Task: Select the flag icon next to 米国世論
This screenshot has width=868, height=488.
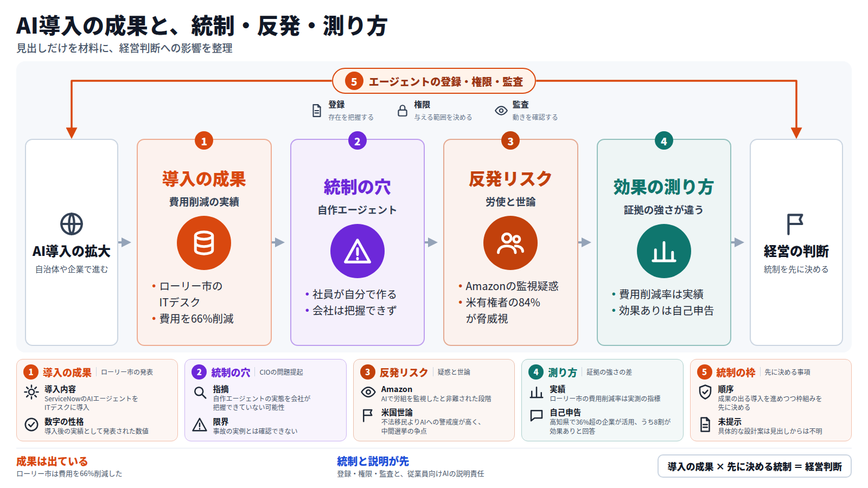Action: [368, 415]
